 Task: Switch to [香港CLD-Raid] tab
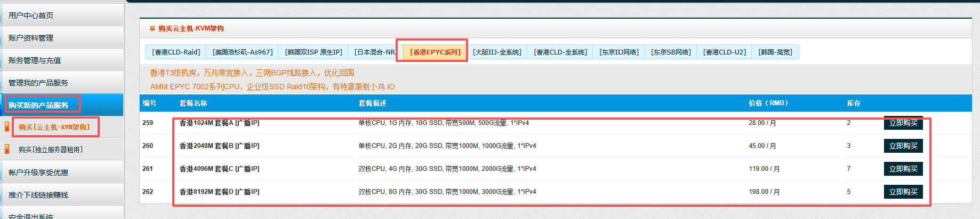click(x=176, y=52)
